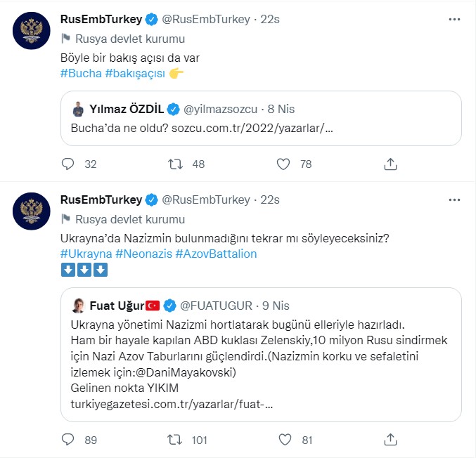
Task: Like the Bucha bakış açısı tweet
Action: pos(283,164)
